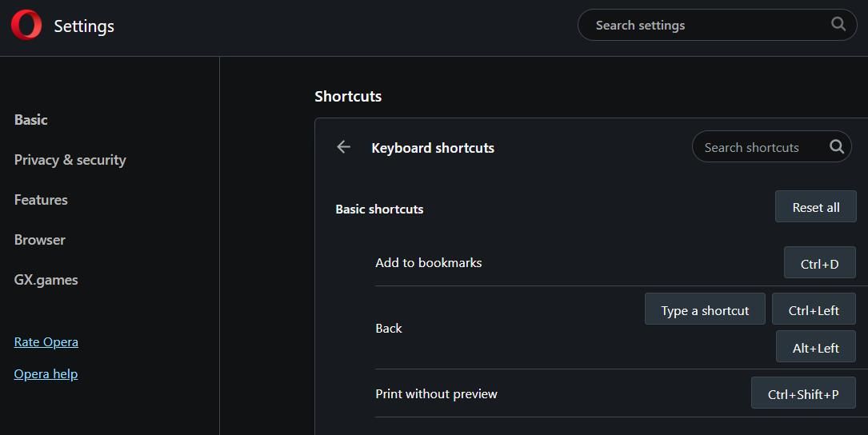The image size is (868, 435).
Task: Click the Opera logo icon
Action: (x=26, y=26)
